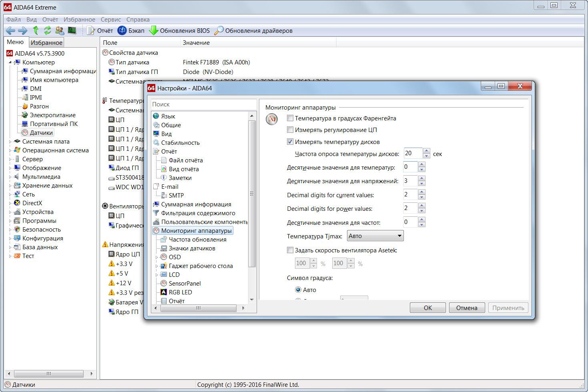This screenshot has width=588, height=392.
Task: Refresh using the green circular arrows icon
Action: click(x=48, y=30)
